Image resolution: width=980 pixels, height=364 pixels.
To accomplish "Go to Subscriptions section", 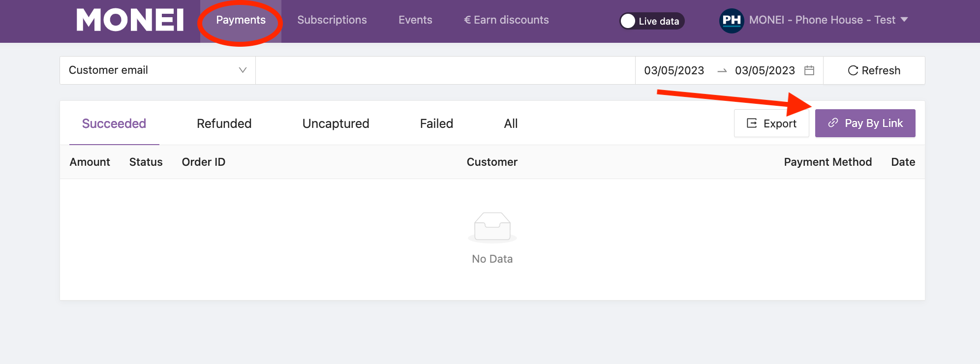I will click(332, 20).
